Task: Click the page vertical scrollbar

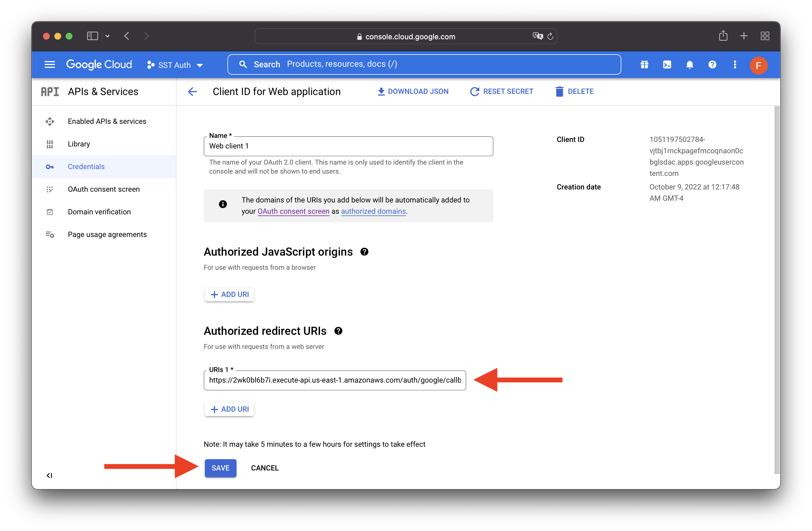Action: (777, 290)
